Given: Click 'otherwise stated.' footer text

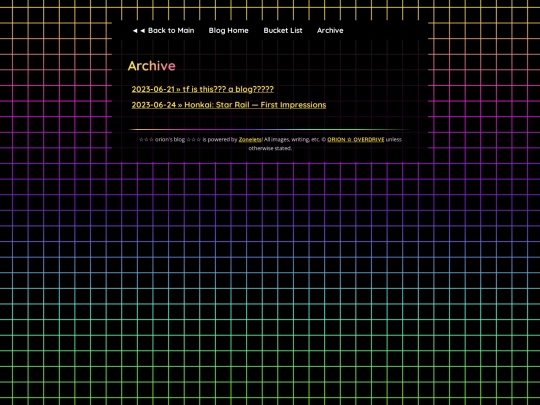Looking at the screenshot, I should pyautogui.click(x=270, y=148).
